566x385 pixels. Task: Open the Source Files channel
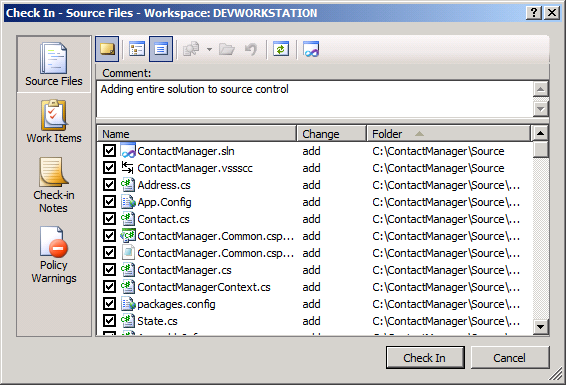click(x=54, y=64)
